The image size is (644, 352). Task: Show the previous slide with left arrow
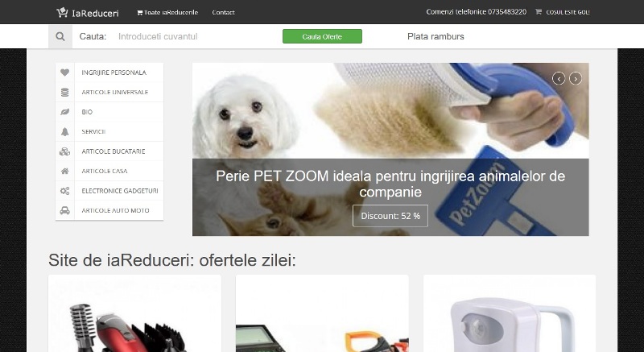click(x=559, y=78)
